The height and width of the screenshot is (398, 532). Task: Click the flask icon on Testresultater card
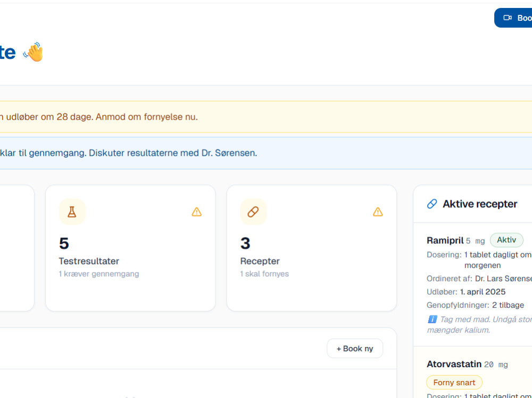[72, 212]
